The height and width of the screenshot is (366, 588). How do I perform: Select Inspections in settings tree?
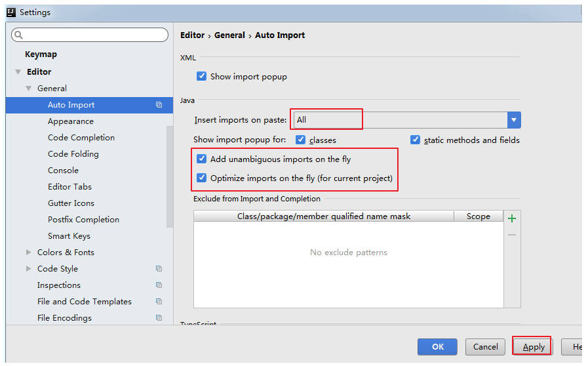tap(59, 285)
